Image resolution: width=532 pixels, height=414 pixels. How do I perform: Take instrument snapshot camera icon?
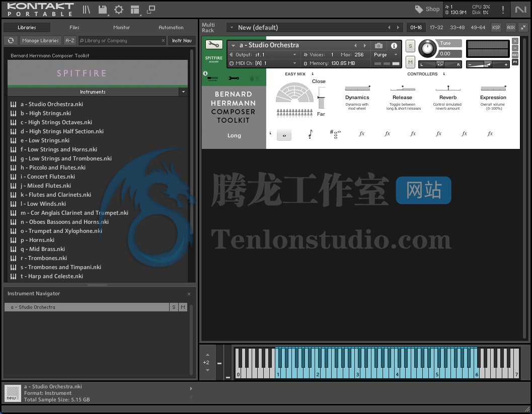(378, 45)
